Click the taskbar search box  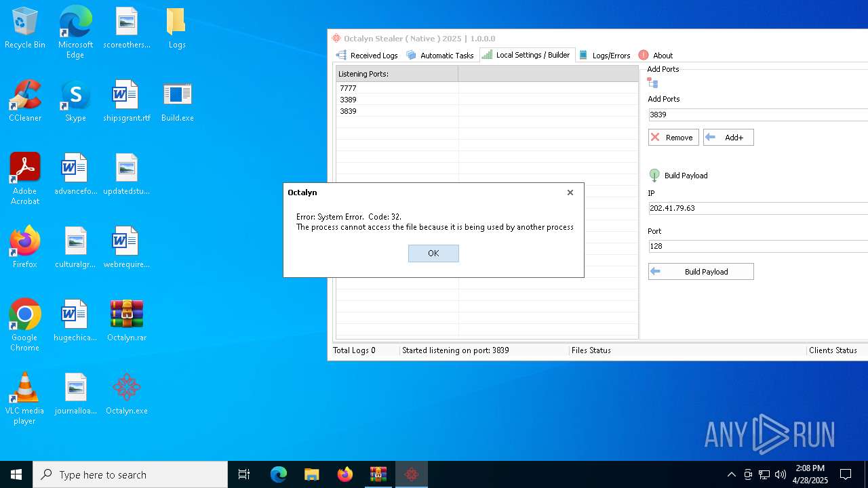coord(130,474)
